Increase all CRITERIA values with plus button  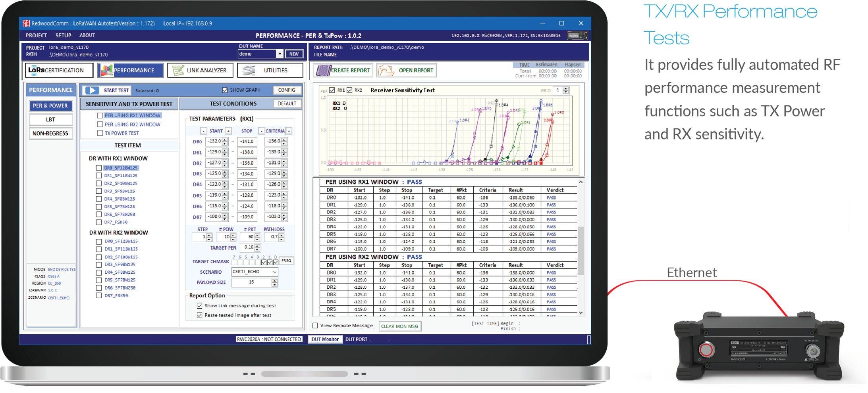tap(289, 131)
